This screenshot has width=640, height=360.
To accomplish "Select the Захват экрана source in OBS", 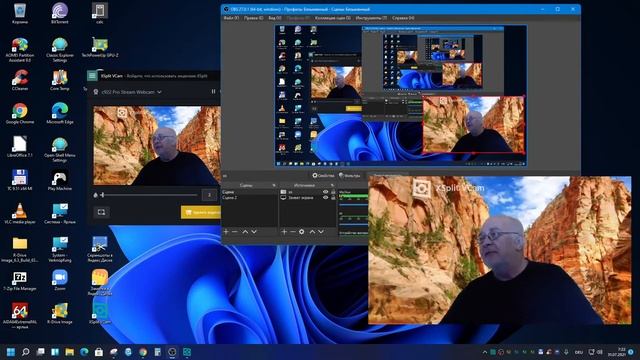I will [301, 198].
